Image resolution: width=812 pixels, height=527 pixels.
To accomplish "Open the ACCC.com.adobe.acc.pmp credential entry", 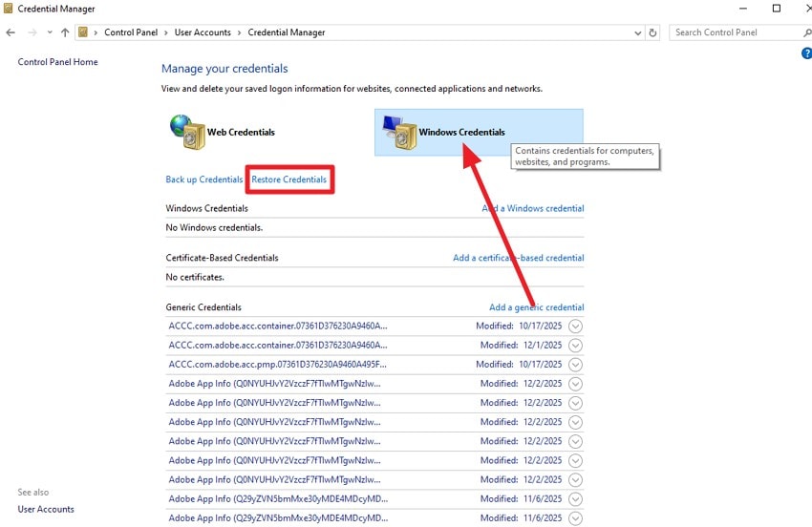I will (277, 364).
